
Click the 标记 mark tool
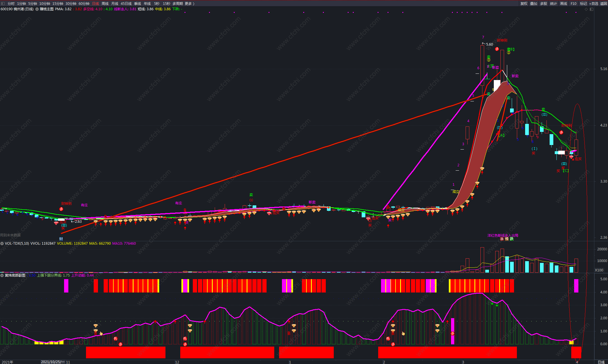pyautogui.click(x=584, y=3)
